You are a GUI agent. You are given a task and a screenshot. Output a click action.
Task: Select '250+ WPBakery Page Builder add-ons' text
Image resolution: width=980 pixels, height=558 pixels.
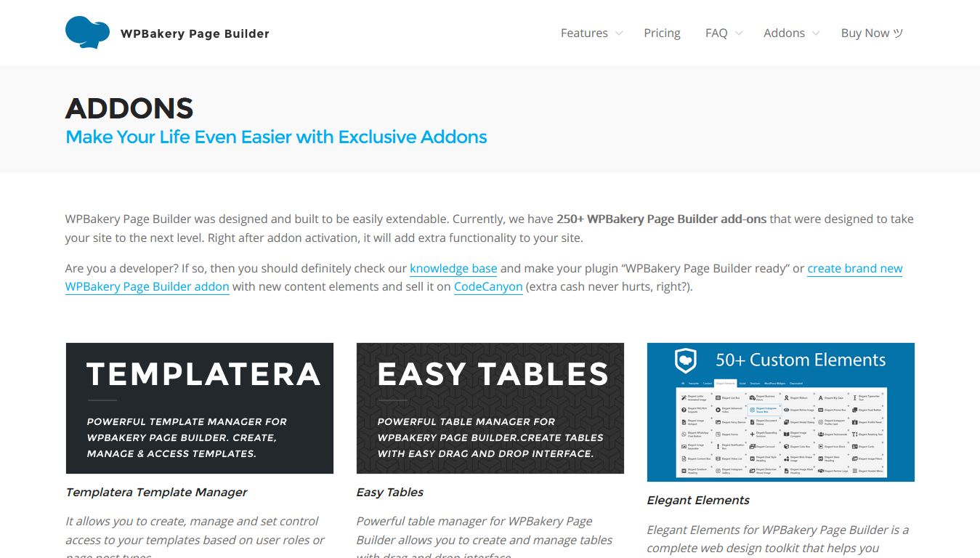661,219
